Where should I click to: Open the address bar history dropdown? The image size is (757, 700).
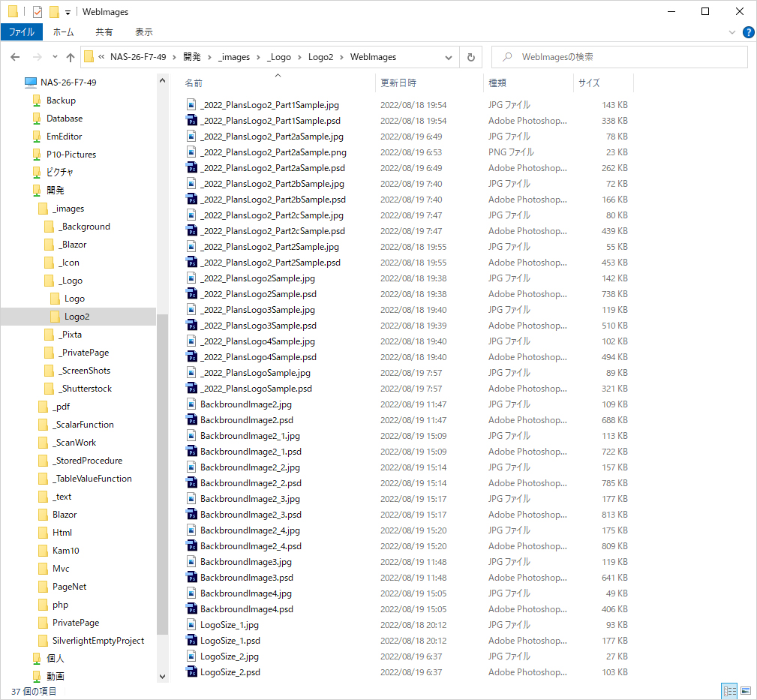click(449, 57)
